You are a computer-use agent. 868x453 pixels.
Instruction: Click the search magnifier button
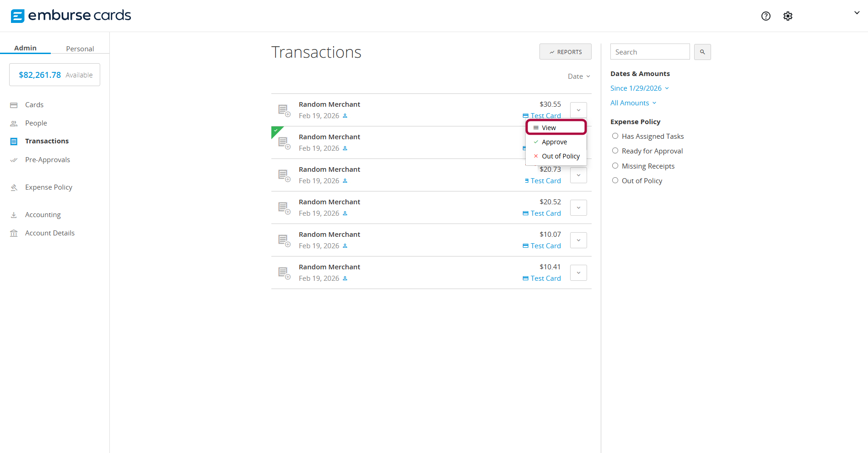(702, 52)
